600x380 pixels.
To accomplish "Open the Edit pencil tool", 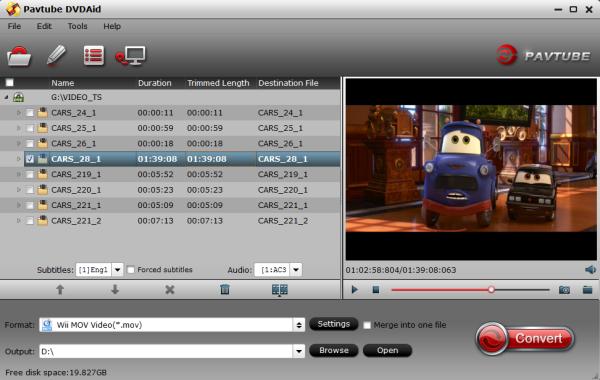I will [x=56, y=56].
